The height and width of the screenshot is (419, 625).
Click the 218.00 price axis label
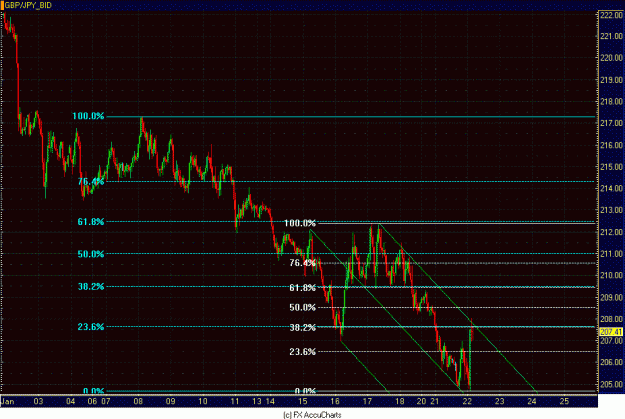[611, 101]
